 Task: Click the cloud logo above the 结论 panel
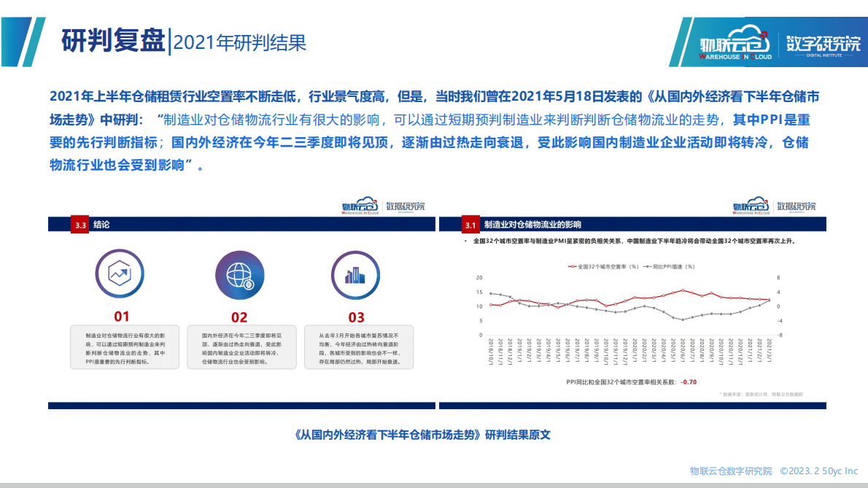pos(362,205)
